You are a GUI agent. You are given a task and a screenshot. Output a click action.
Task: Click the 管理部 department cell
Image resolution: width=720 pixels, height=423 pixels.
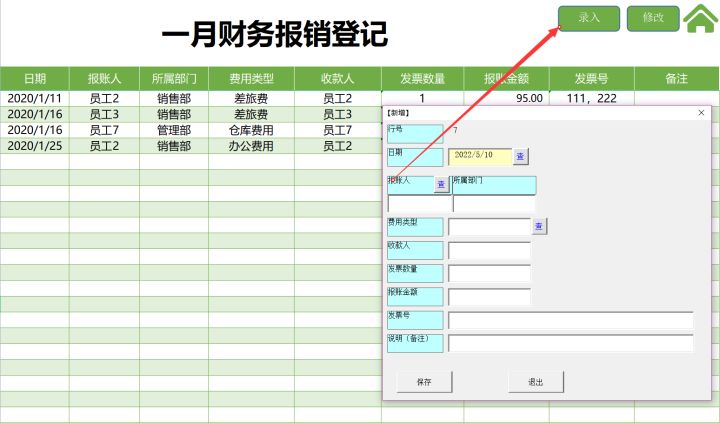tap(174, 130)
